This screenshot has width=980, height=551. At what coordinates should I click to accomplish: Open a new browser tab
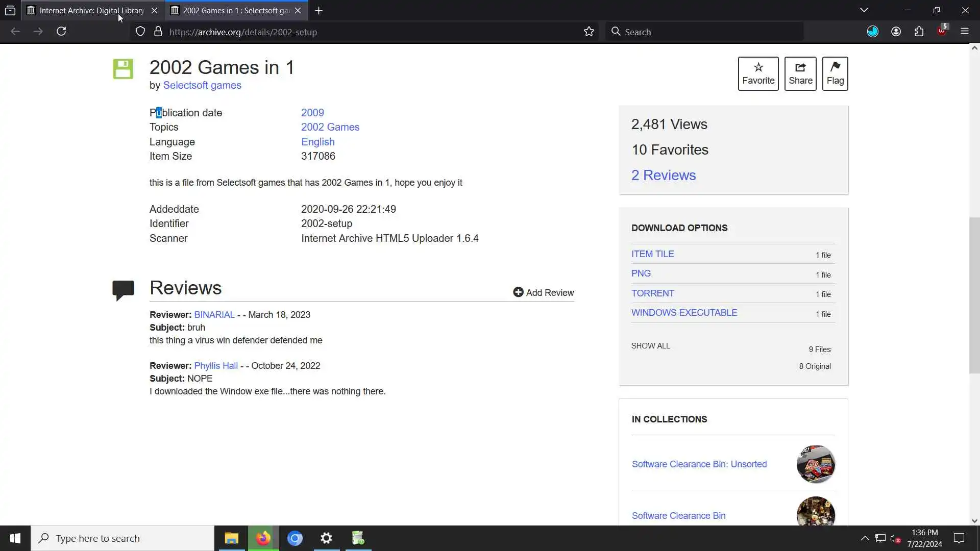click(318, 10)
